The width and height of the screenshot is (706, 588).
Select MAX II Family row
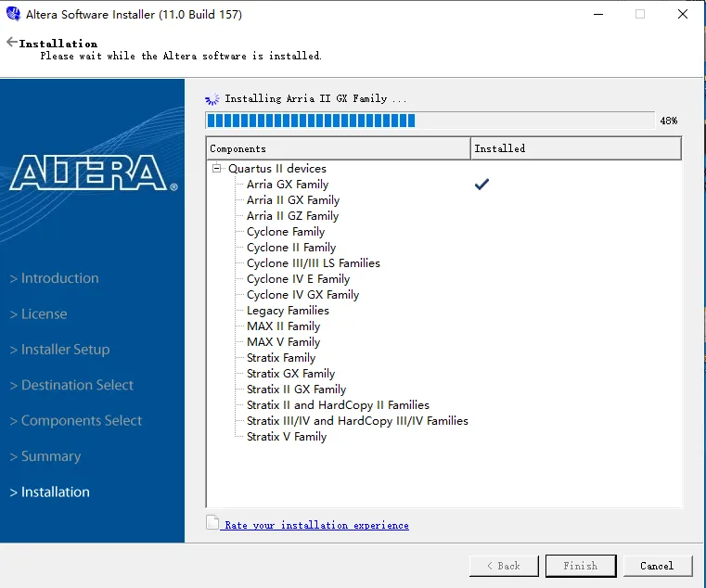tap(283, 326)
